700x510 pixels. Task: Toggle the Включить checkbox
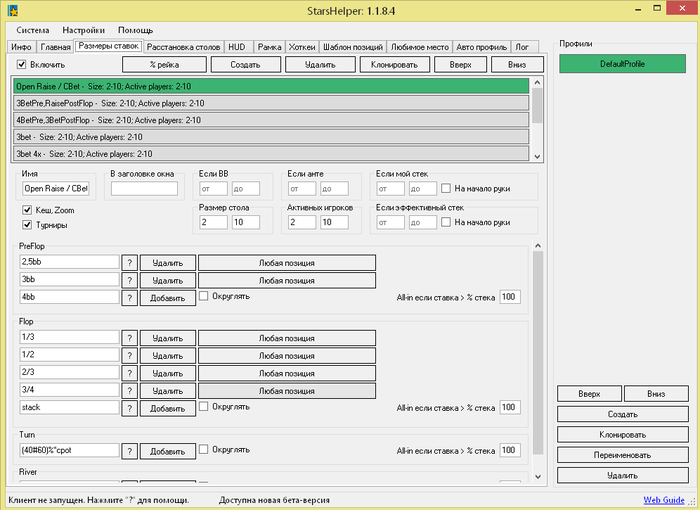[22, 65]
